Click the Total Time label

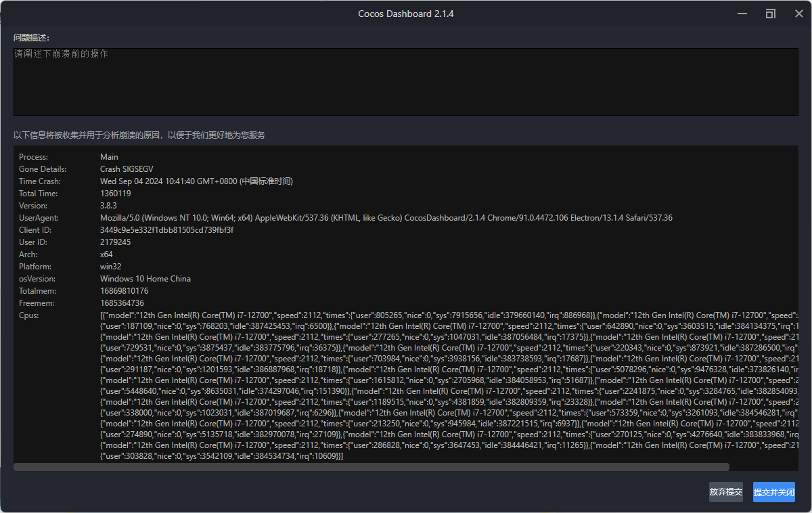(38, 194)
